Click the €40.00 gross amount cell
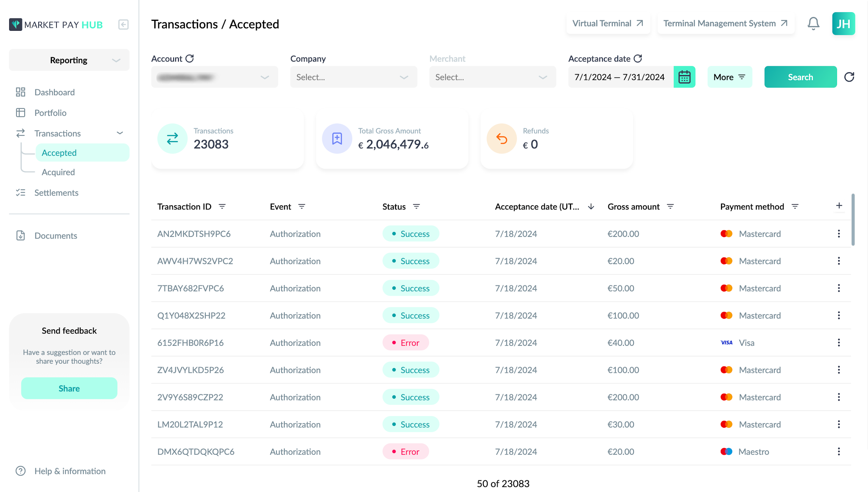The image size is (868, 492). [x=621, y=343]
